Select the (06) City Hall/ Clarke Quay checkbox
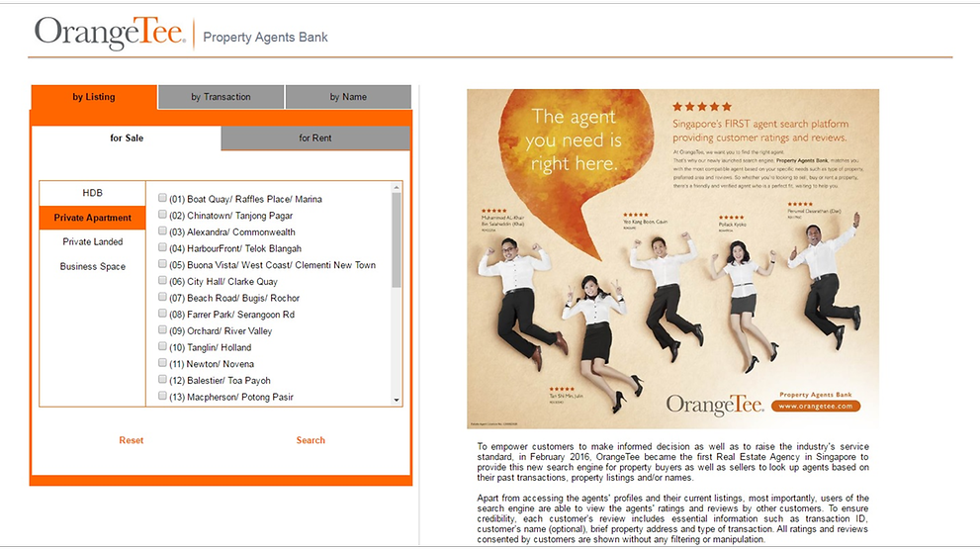 pos(162,280)
